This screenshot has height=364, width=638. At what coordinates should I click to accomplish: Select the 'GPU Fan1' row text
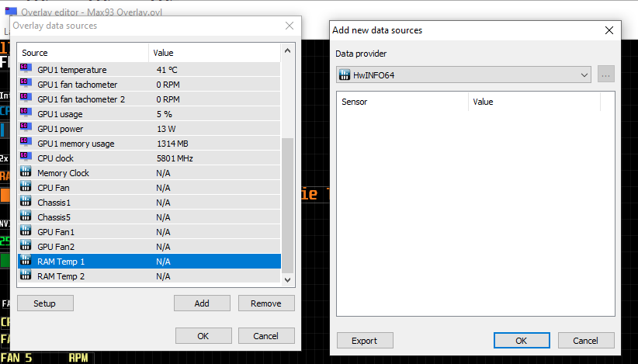56,232
